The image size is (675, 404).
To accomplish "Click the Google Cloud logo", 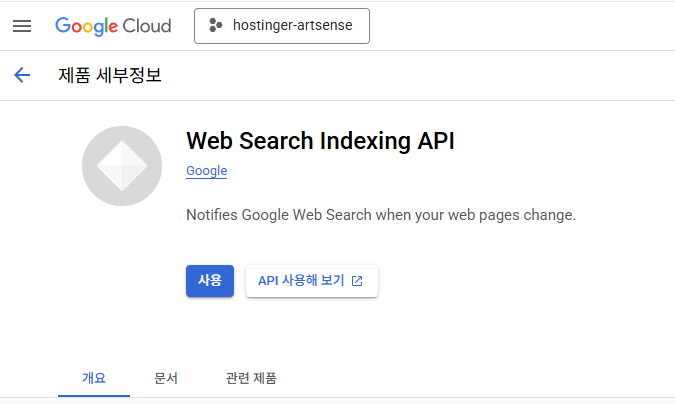I will click(x=113, y=26).
